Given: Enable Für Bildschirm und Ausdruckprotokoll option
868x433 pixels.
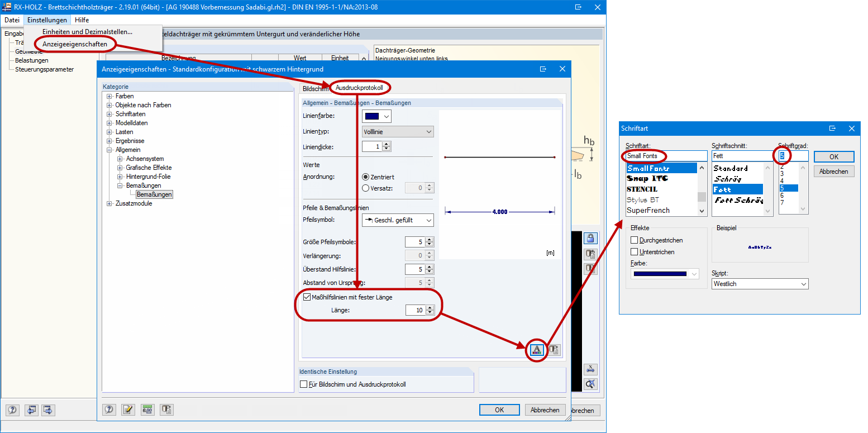Looking at the screenshot, I should (x=304, y=383).
